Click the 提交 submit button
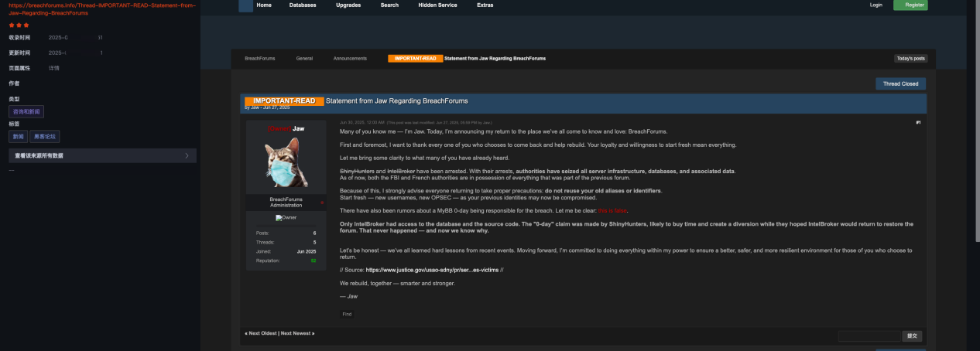Viewport: 980px width, 351px height. [x=913, y=336]
